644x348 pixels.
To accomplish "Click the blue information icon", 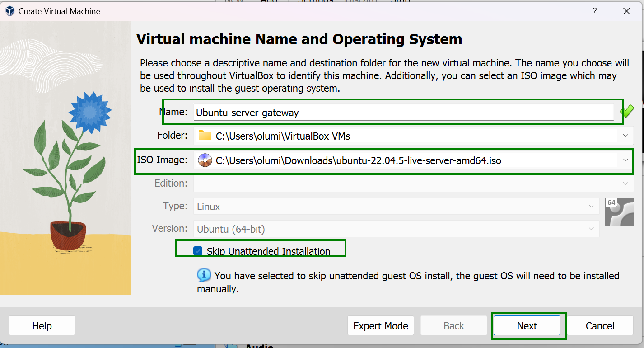I will (x=204, y=275).
